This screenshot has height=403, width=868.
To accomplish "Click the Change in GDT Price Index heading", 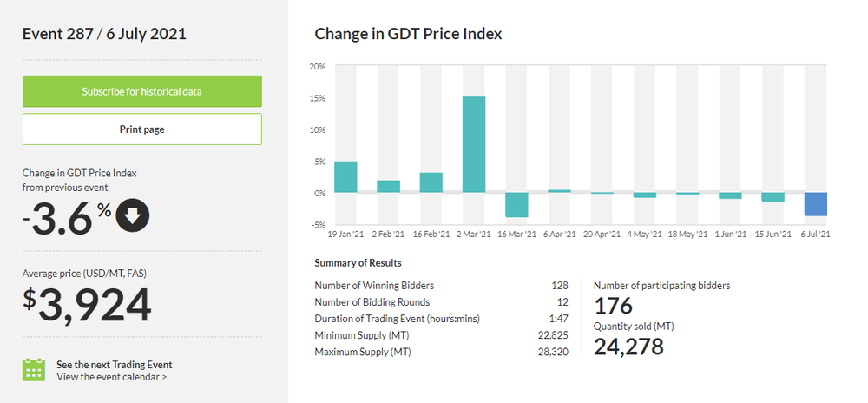I will pos(408,34).
